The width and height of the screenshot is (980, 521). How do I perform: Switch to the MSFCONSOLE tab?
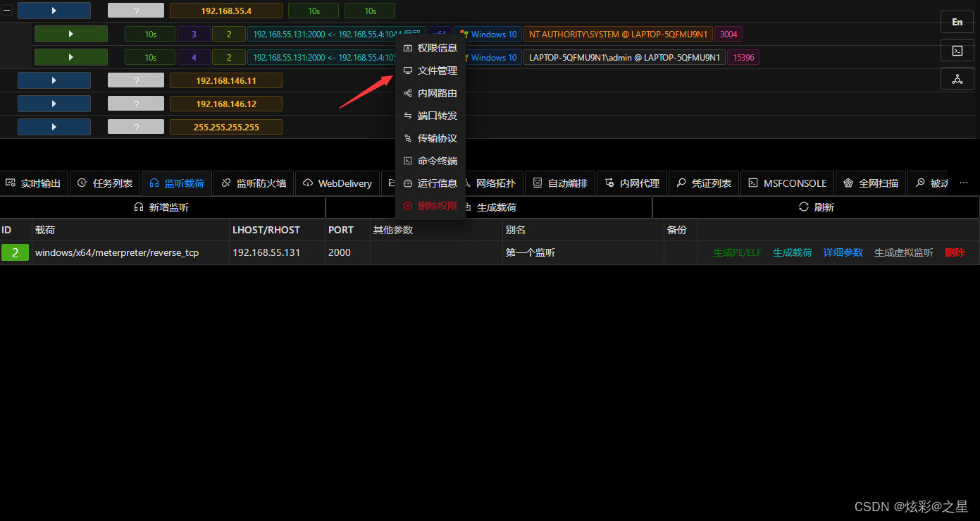pos(788,183)
